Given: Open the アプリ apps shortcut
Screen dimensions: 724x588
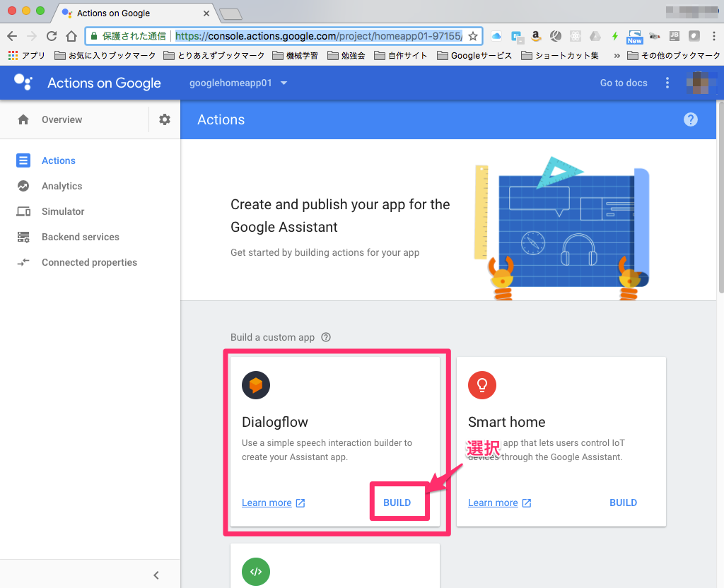Looking at the screenshot, I should pyautogui.click(x=26, y=56).
